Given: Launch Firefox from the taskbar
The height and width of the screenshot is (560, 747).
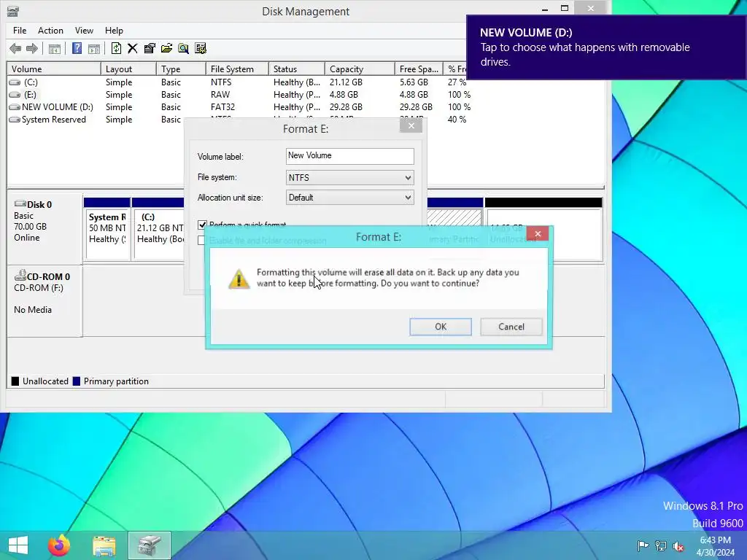Looking at the screenshot, I should point(59,545).
